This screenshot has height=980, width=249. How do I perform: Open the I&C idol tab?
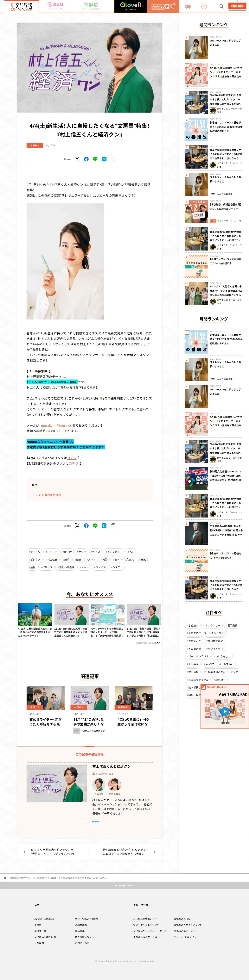91,6
